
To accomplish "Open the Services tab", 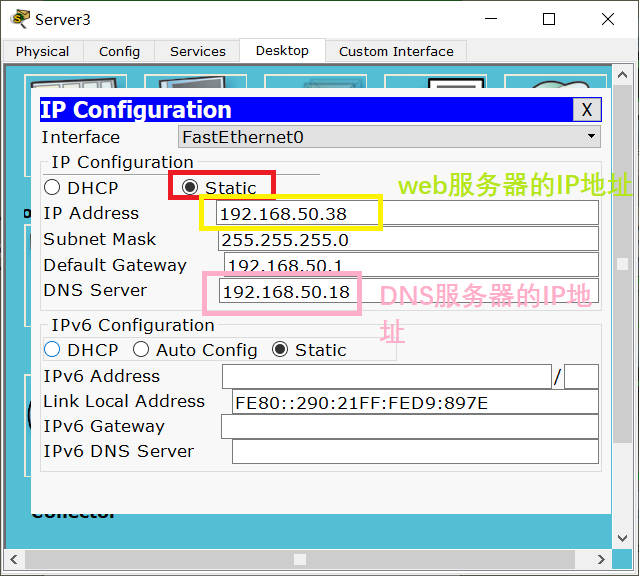I will click(x=197, y=51).
